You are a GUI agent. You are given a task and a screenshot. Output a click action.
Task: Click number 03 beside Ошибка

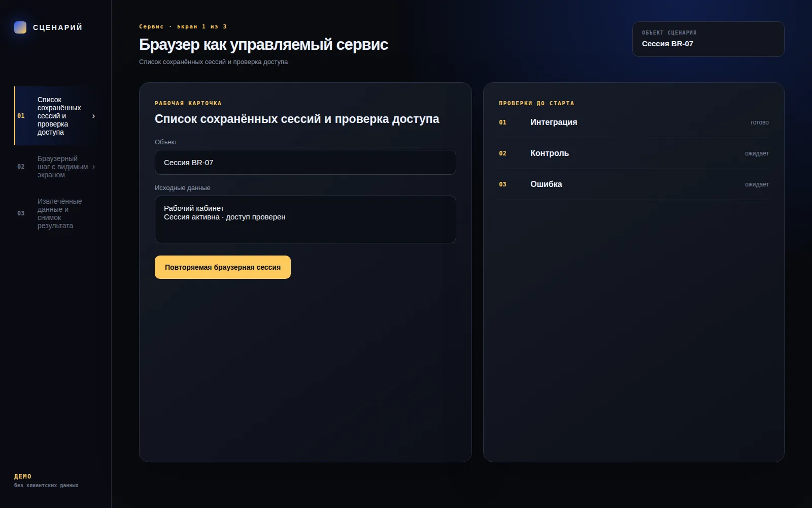click(503, 184)
